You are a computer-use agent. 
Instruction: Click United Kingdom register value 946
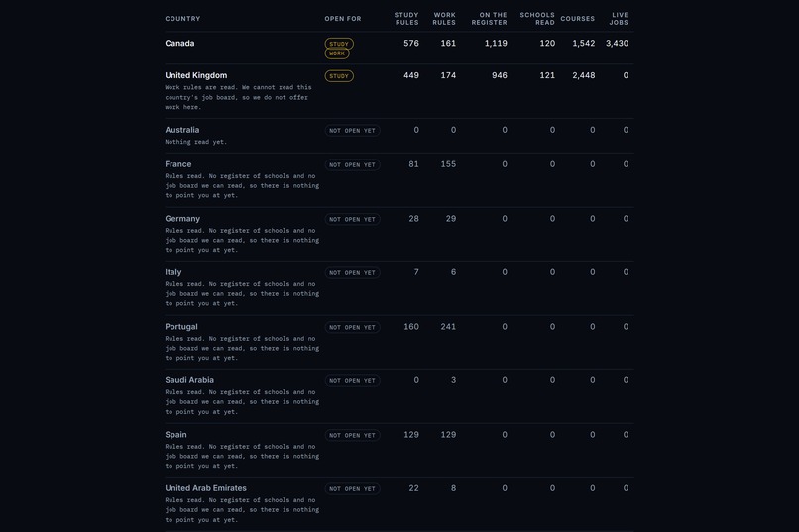click(x=500, y=75)
